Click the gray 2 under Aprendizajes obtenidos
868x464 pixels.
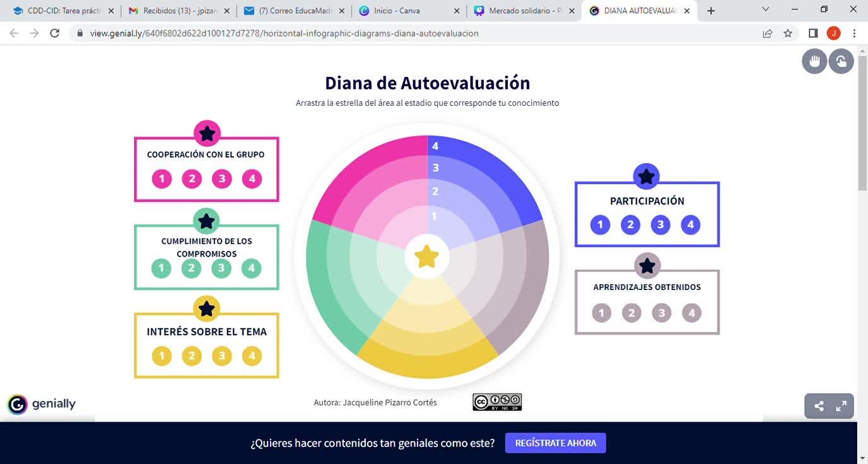point(631,313)
